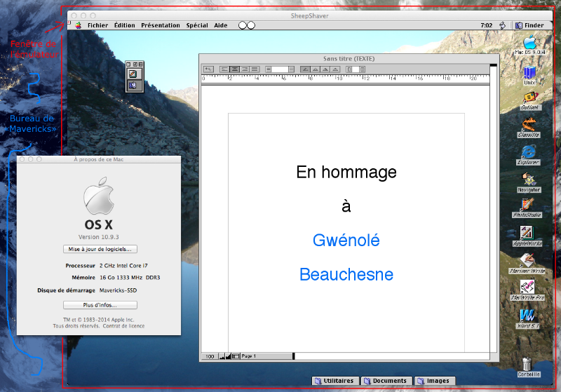Open the Finder application menu

530,25
